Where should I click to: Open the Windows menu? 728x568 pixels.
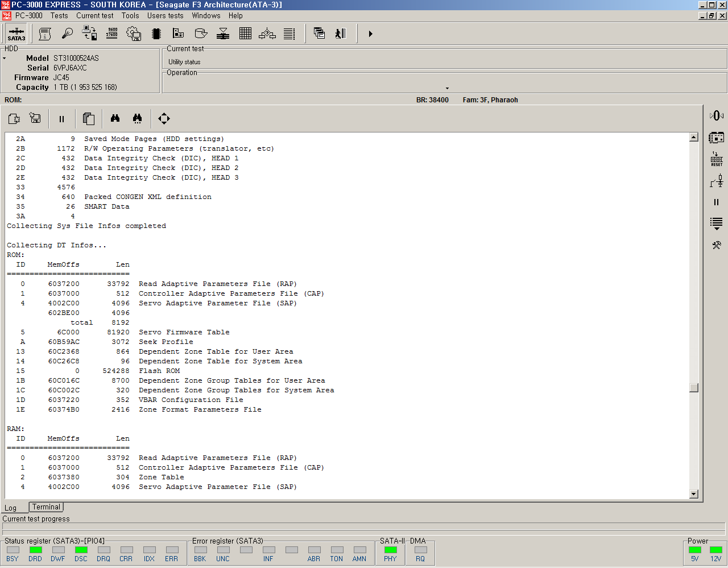coord(206,16)
